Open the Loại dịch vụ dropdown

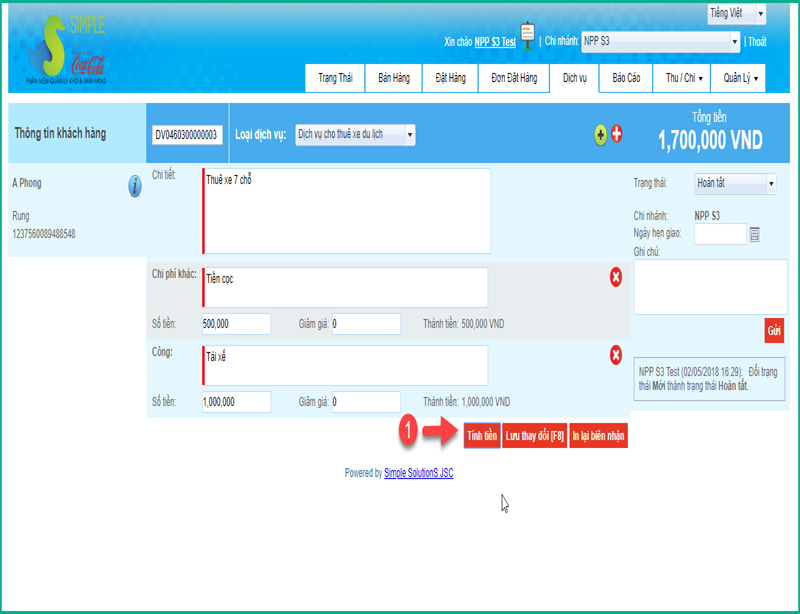tap(356, 134)
